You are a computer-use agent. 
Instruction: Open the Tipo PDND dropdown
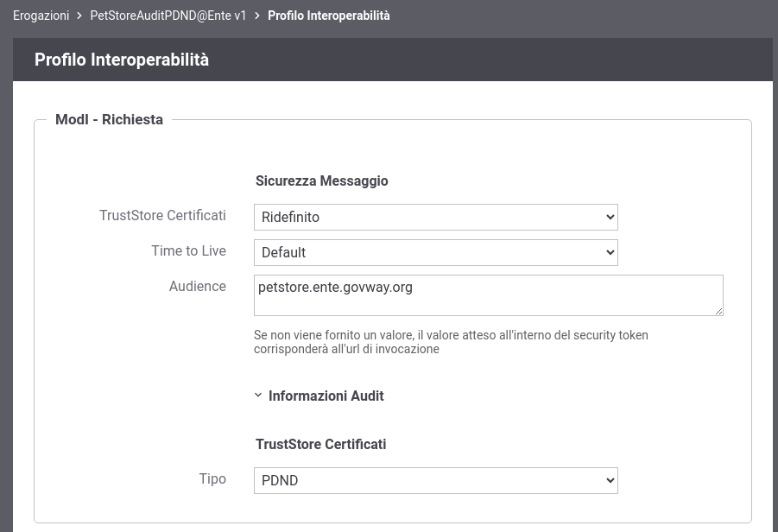click(436, 480)
